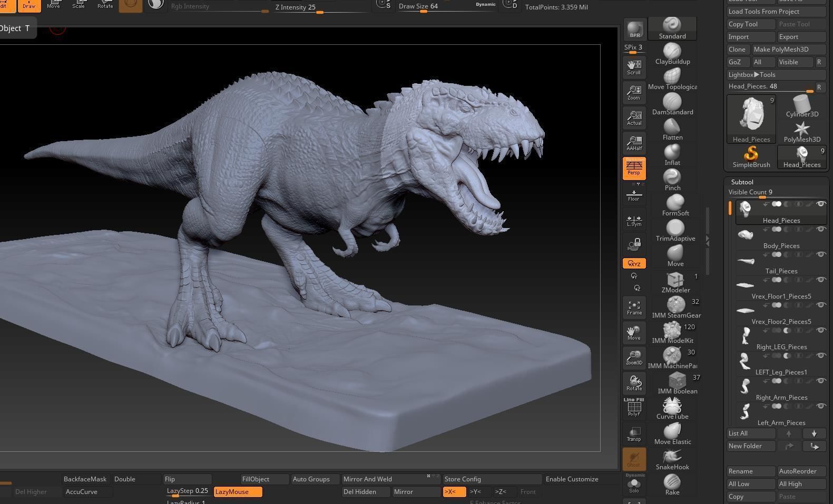This screenshot has height=504, width=833.
Task: Hide Body_Pieces subtool with eye icon
Action: tap(820, 230)
